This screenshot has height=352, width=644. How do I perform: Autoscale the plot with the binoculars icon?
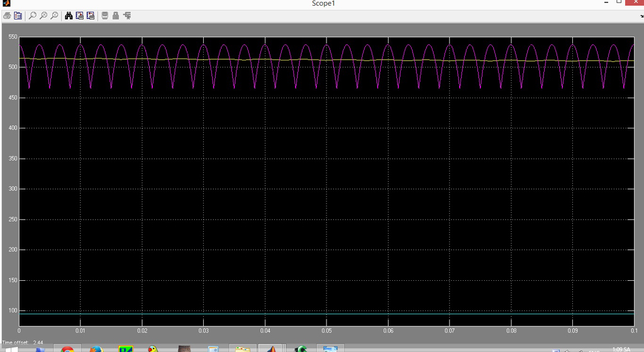(x=69, y=16)
